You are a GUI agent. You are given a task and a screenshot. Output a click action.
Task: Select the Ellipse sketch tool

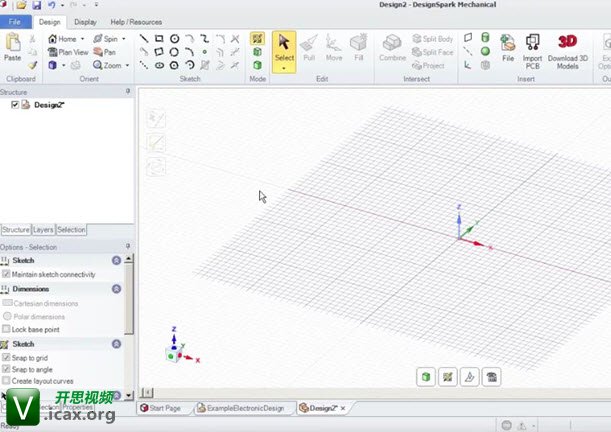159,65
